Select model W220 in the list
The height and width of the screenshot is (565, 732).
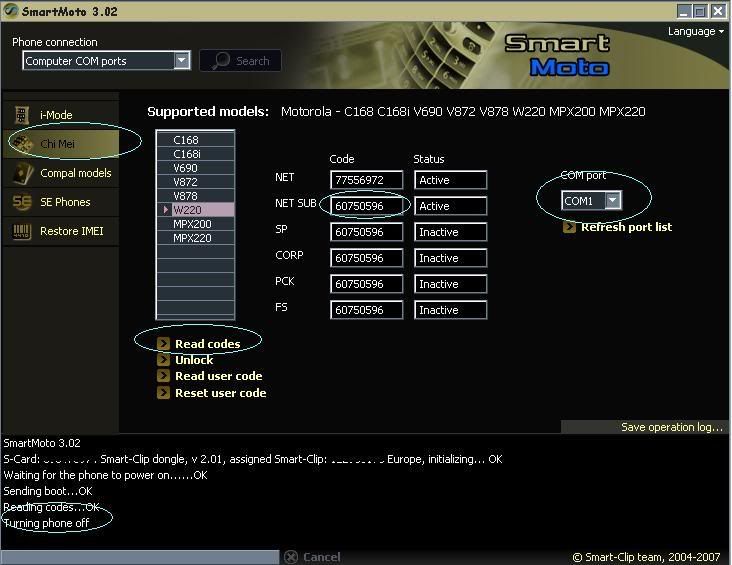point(196,210)
